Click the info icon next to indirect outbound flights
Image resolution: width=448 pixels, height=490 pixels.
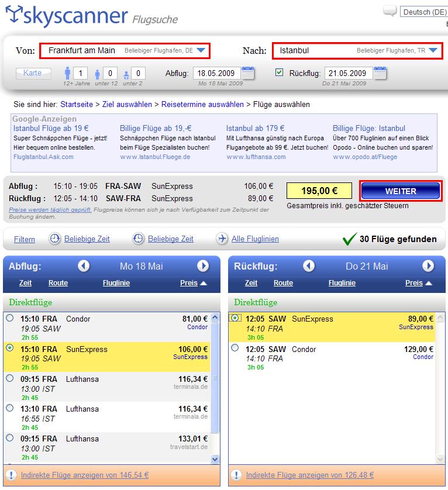click(12, 475)
